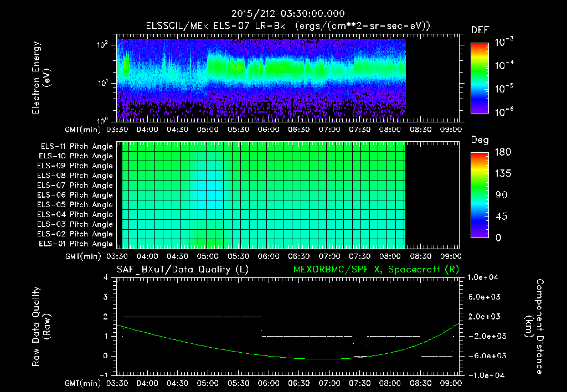Select the 'ELS-09 Pitch Angle' row label
This screenshot has width=567, height=392.
click(75, 166)
